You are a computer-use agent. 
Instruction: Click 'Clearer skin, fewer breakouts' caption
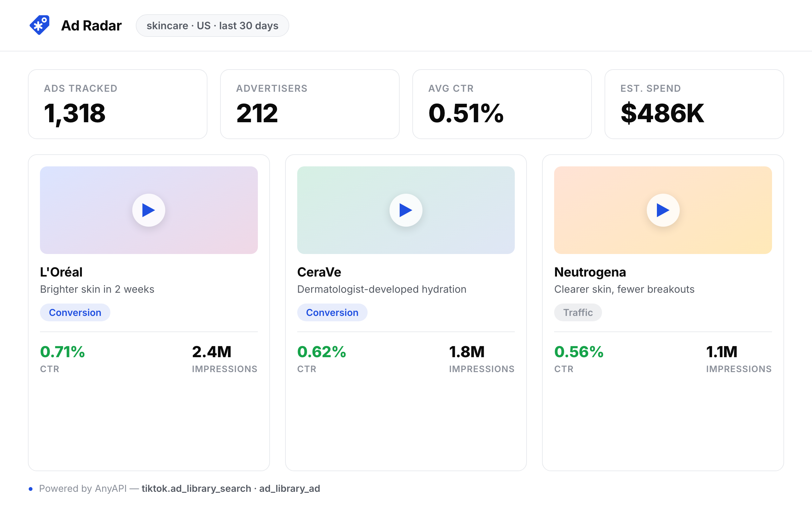pos(624,289)
